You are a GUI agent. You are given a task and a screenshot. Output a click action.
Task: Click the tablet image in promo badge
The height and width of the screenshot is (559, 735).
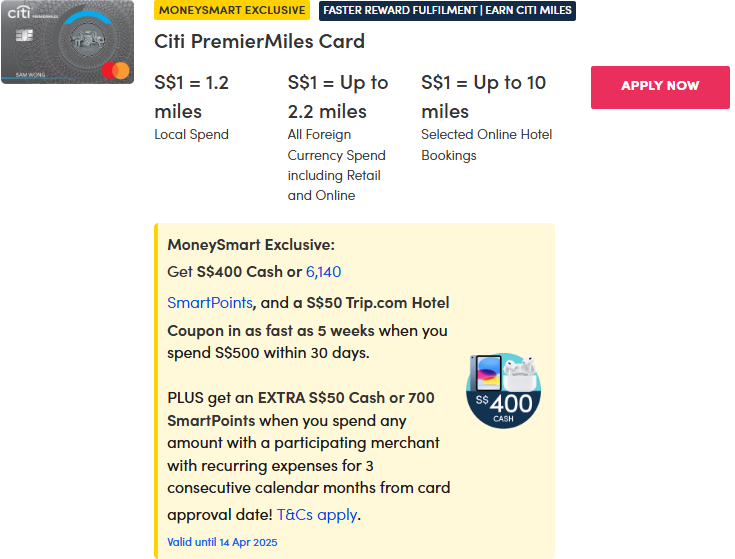[487, 375]
